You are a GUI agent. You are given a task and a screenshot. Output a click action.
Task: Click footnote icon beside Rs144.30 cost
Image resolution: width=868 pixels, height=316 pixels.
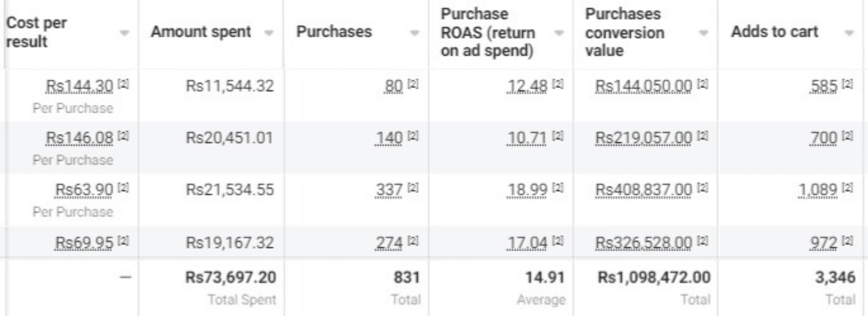pos(123,84)
